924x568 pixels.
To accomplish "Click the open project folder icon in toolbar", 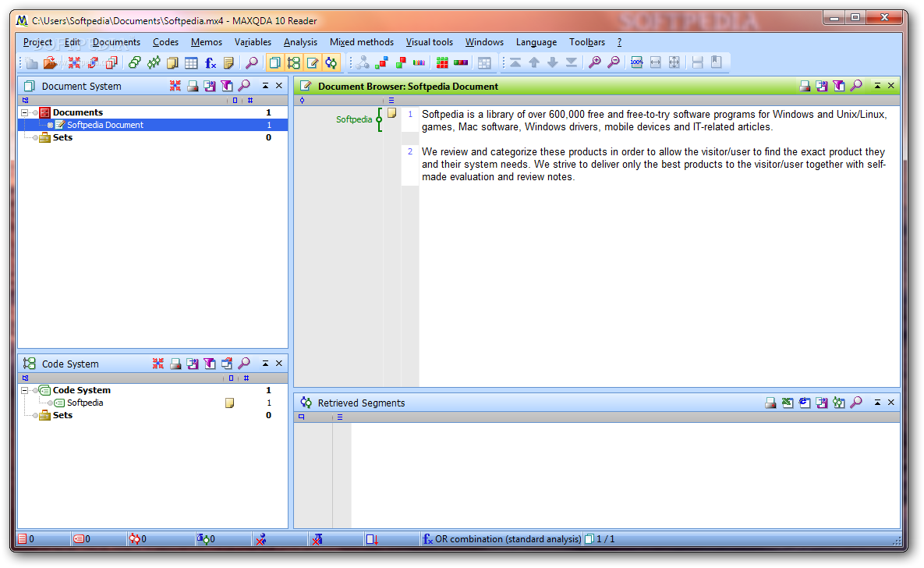I will pyautogui.click(x=51, y=62).
